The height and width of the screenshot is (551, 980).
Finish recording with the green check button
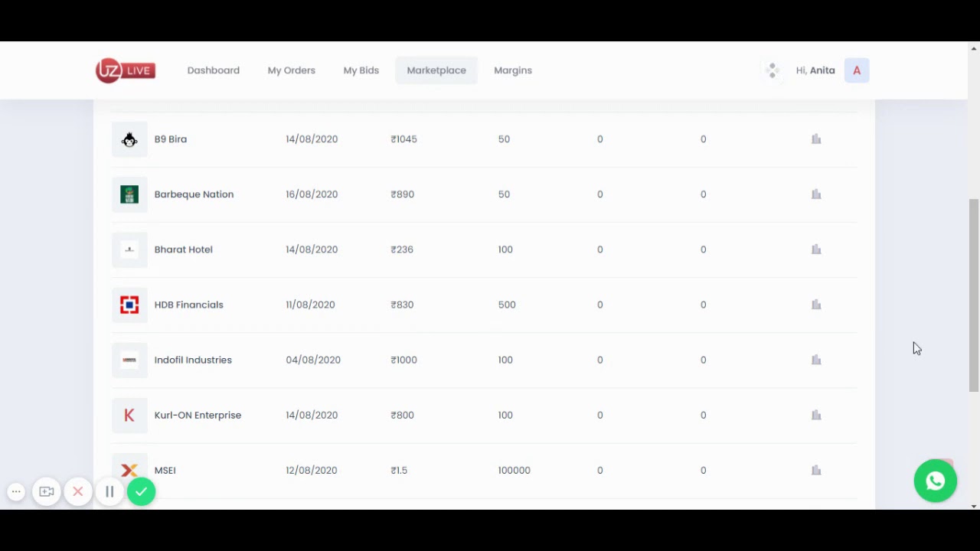[x=141, y=492]
